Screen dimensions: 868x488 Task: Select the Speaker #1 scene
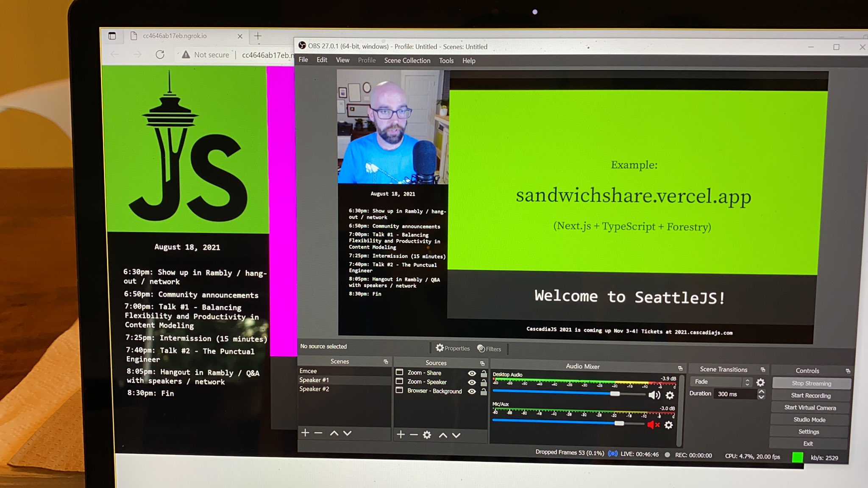344,380
